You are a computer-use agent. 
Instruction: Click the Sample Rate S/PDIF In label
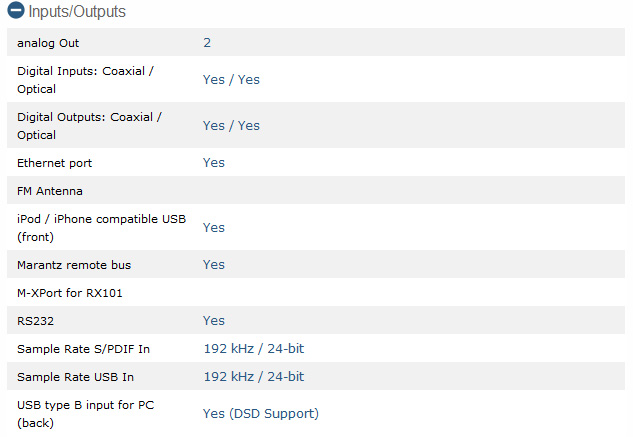pos(83,349)
